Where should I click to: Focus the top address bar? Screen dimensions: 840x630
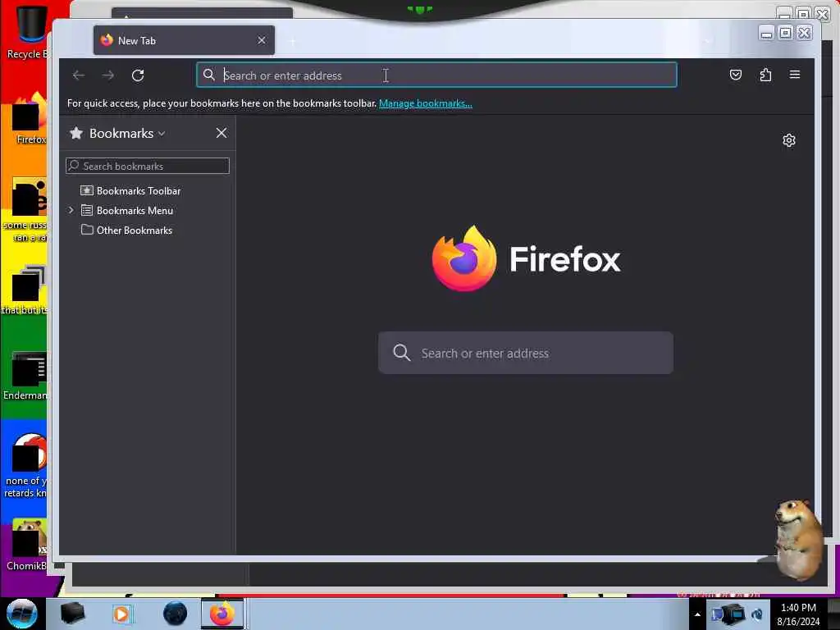[x=436, y=75]
